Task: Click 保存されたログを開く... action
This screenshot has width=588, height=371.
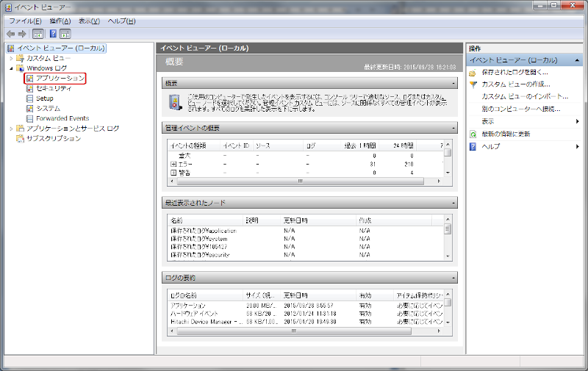Action: click(515, 72)
